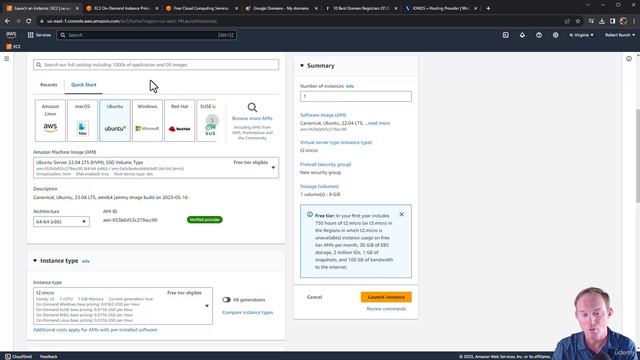Open Storage (volumes) summary link

click(x=319, y=187)
